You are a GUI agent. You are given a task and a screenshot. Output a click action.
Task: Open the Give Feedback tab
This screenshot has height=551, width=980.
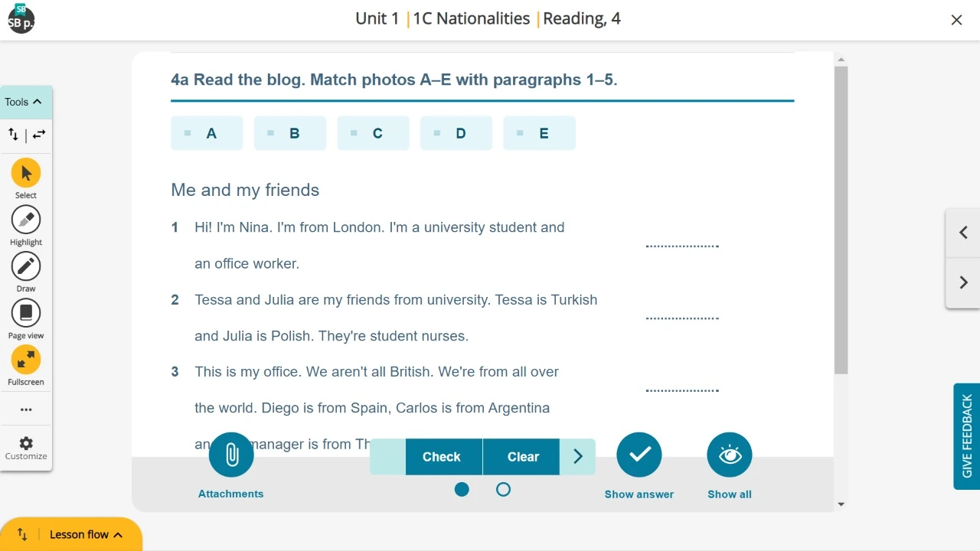[x=967, y=436]
